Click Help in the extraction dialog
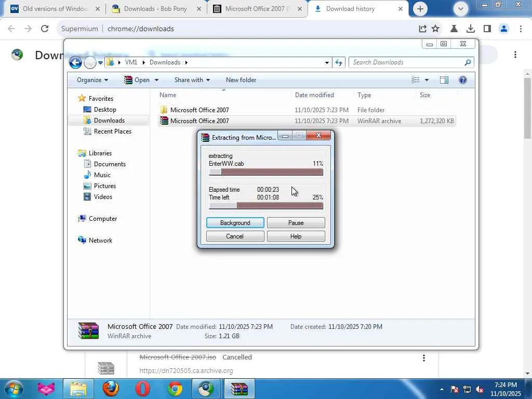532x399 pixels. 296,236
